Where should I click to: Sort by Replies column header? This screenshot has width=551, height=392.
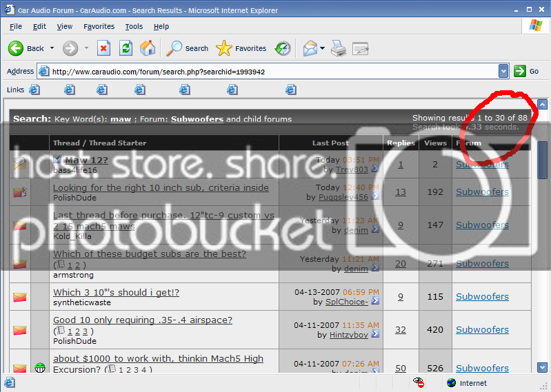pyautogui.click(x=401, y=143)
